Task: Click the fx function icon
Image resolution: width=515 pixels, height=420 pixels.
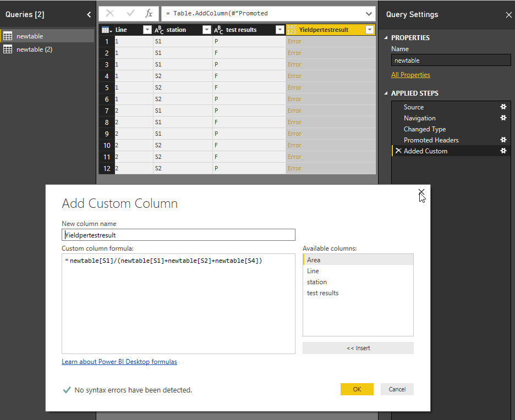Action: 149,13
